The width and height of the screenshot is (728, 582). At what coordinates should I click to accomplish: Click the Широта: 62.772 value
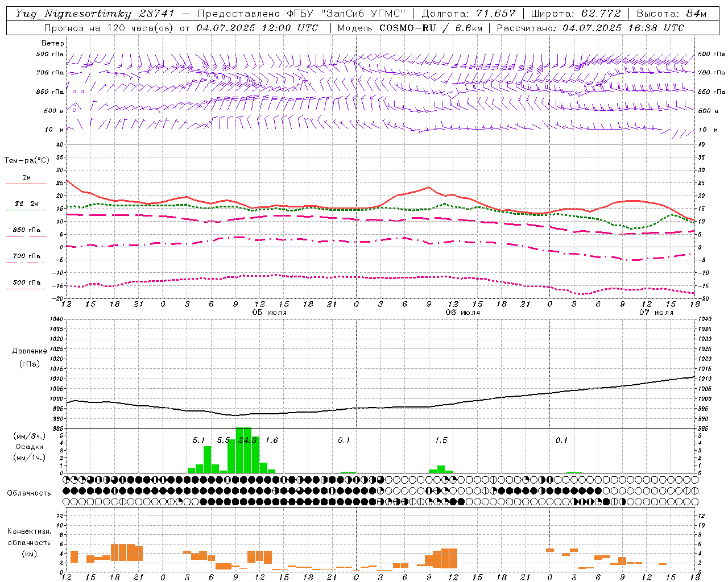(x=576, y=14)
